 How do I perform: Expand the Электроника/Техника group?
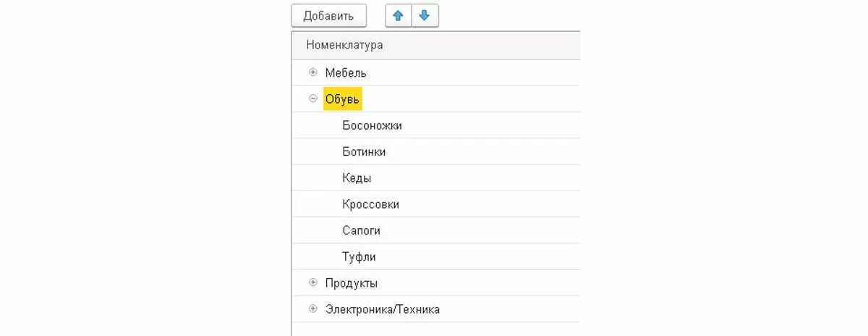313,308
